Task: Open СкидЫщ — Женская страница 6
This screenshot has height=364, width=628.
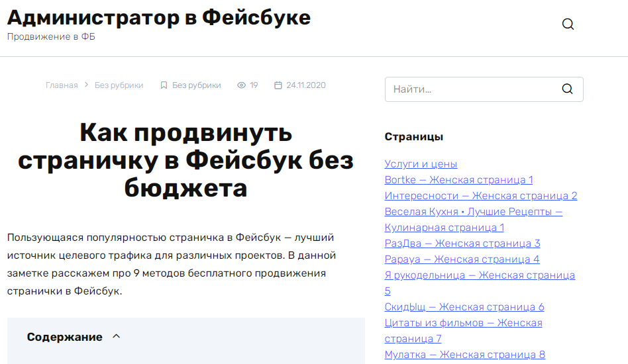Action: pyautogui.click(x=464, y=307)
